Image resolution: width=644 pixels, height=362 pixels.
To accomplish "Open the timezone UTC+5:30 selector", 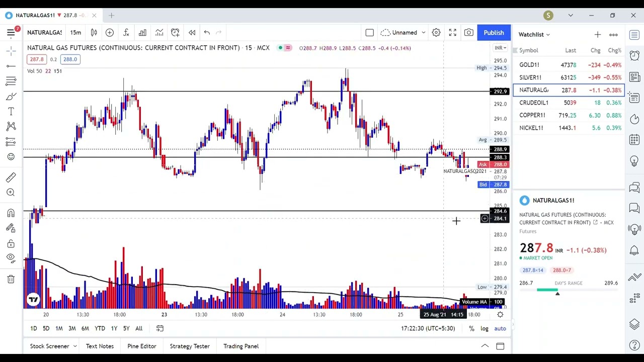I will pyautogui.click(x=428, y=328).
